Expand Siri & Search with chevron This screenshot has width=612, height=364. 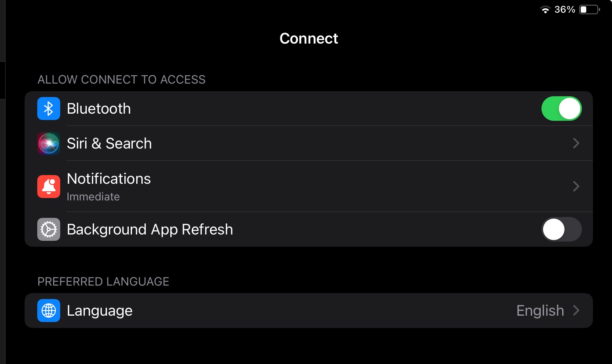point(576,143)
